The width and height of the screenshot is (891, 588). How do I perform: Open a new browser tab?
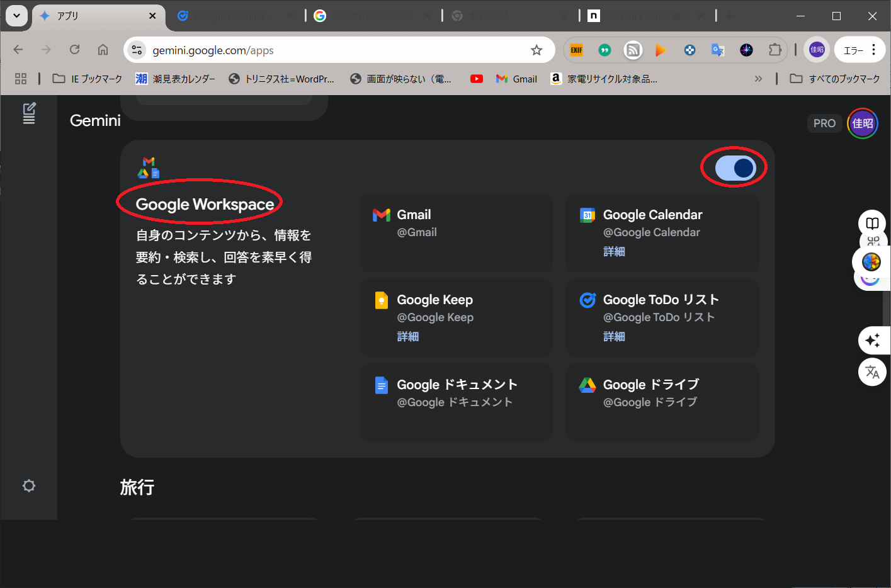[729, 16]
